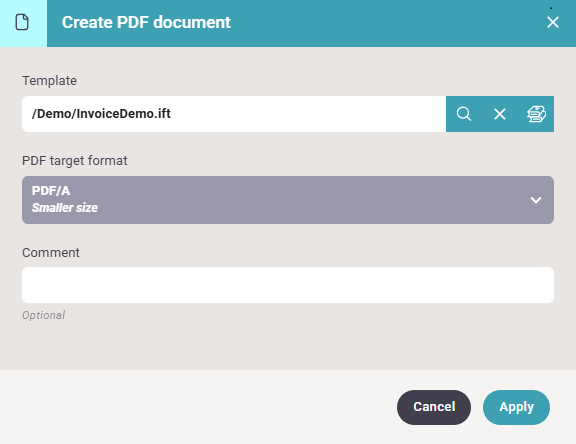Click the Template label
This screenshot has height=444, width=576.
tap(49, 80)
